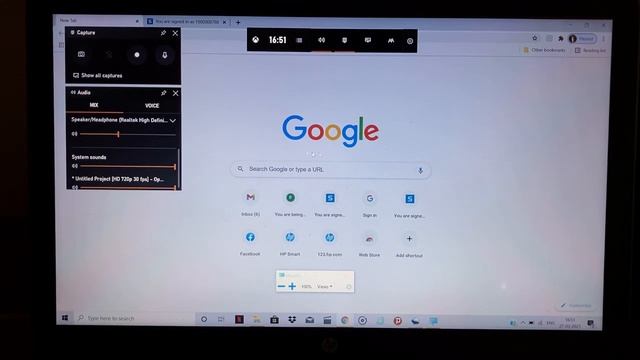Switch to the New Tab browser tab
Viewport: 640px width, 360px height.
[x=98, y=20]
